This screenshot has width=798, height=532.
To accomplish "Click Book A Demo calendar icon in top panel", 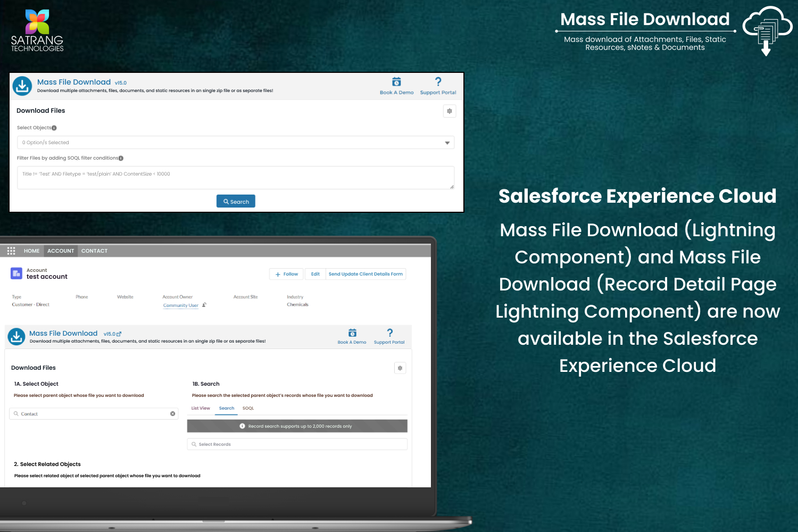I will [396, 82].
